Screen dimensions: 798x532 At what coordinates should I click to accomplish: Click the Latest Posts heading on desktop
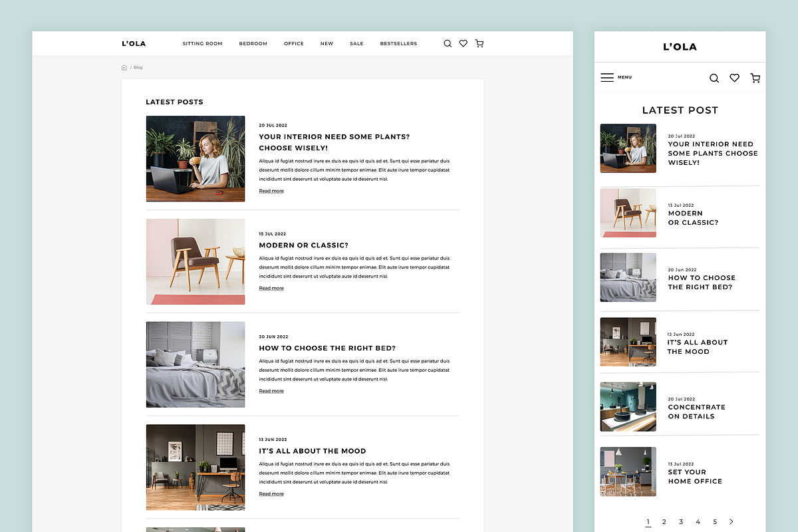174,102
